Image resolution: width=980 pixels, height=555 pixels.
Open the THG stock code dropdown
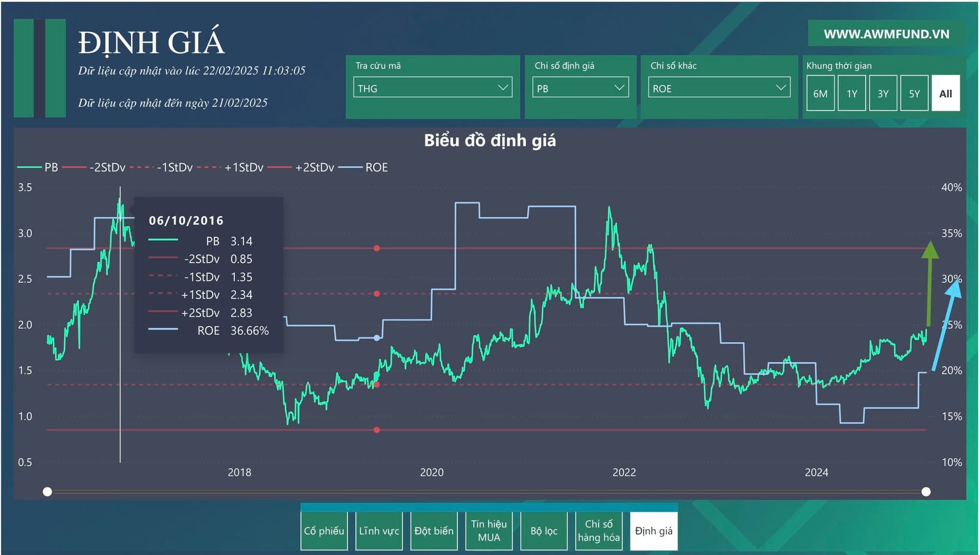pos(432,88)
